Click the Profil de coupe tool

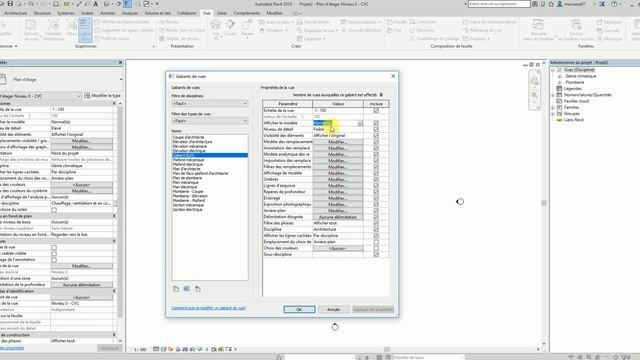coord(112,38)
